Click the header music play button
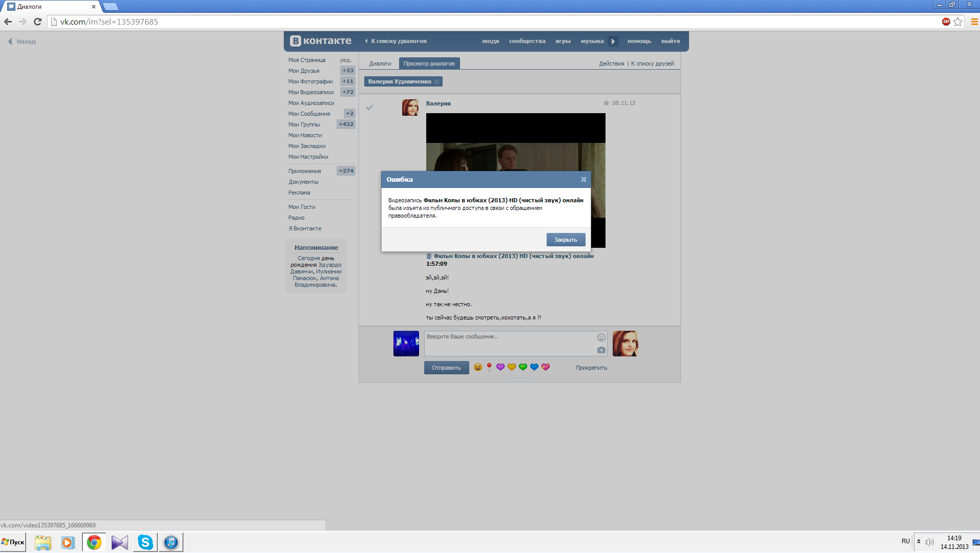Viewport: 980px width, 553px height. click(x=613, y=41)
